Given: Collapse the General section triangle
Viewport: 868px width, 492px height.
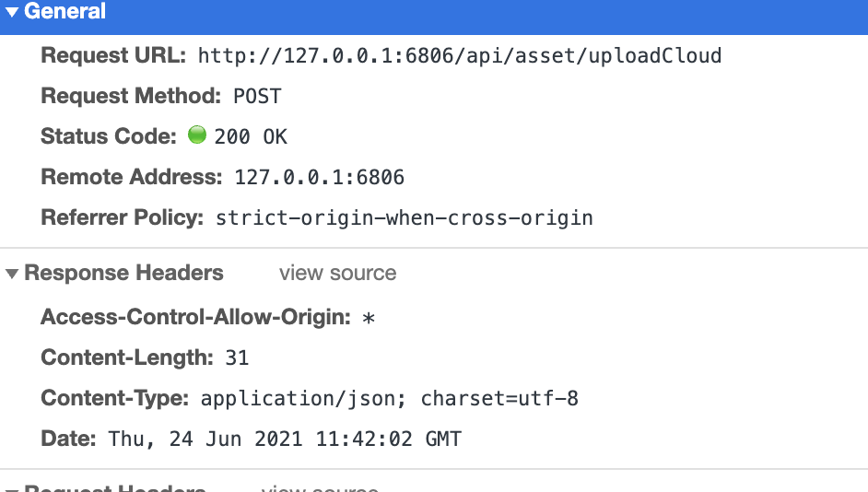Looking at the screenshot, I should [x=12, y=13].
